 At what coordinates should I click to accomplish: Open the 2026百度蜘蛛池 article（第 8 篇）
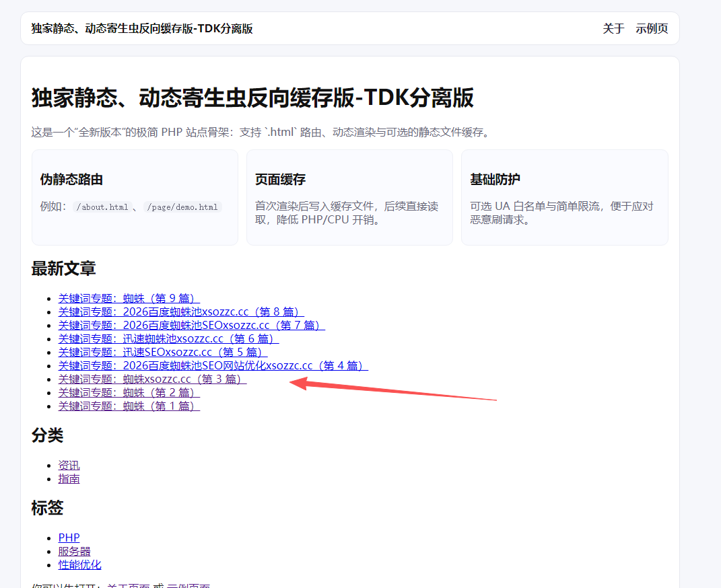pyautogui.click(x=180, y=312)
